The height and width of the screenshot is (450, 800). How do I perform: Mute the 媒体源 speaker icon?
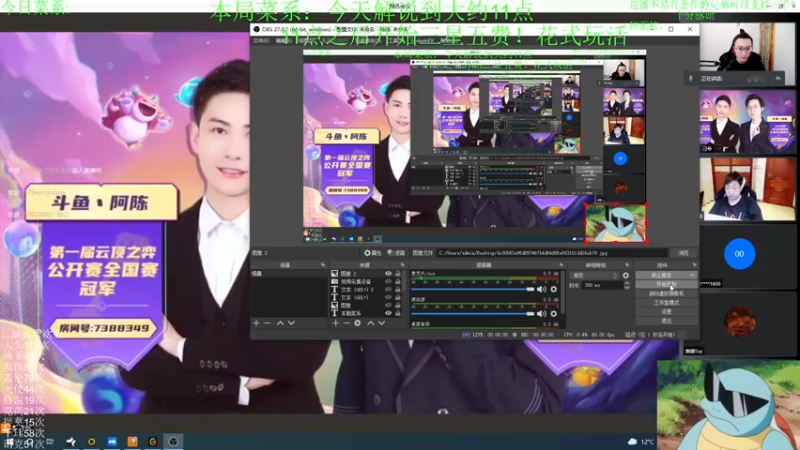click(541, 314)
